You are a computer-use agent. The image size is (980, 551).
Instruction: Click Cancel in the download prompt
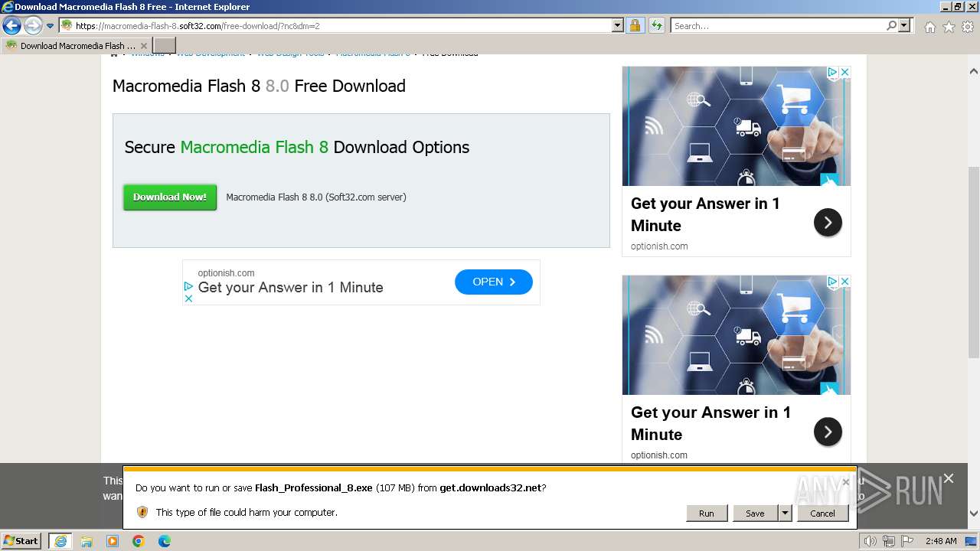click(822, 513)
